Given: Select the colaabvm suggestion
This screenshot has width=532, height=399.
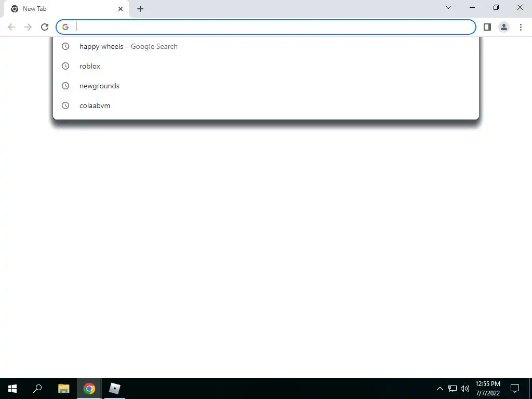Looking at the screenshot, I should tap(266, 105).
